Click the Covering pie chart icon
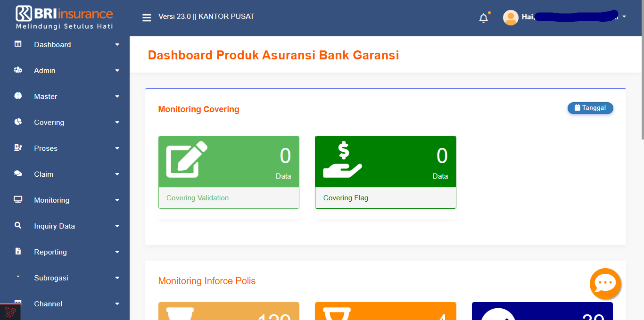This screenshot has width=644, height=320. [18, 122]
